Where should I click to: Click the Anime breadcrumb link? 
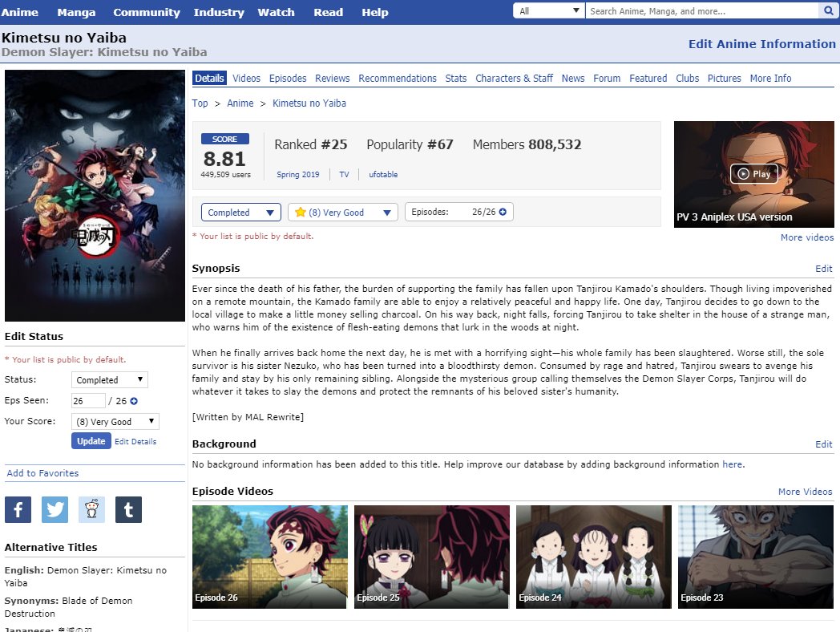tap(240, 103)
